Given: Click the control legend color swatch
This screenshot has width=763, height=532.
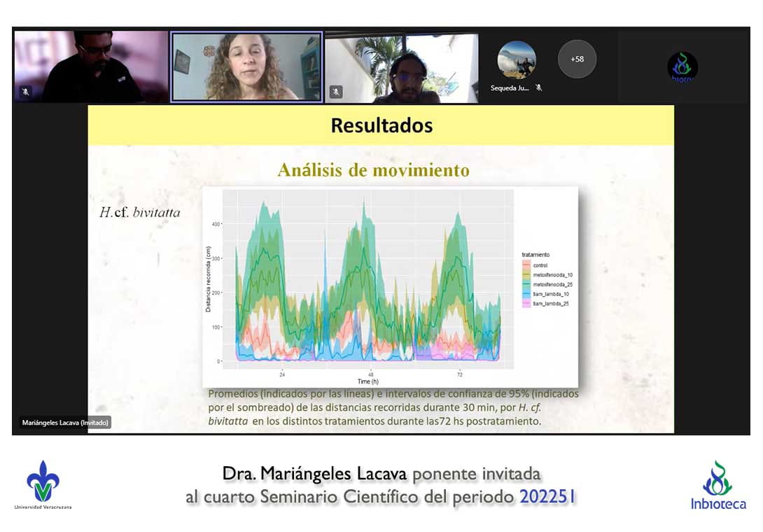Looking at the screenshot, I should 526,265.
